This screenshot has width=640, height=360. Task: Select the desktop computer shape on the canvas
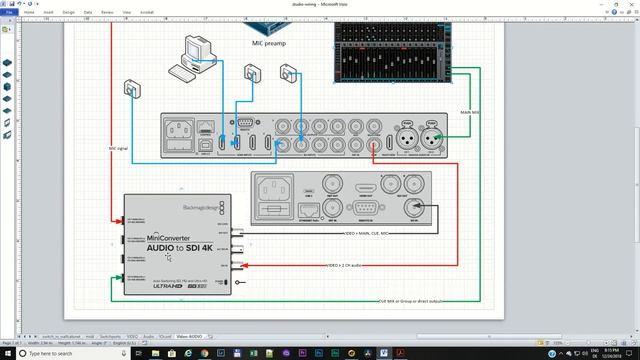pos(192,59)
